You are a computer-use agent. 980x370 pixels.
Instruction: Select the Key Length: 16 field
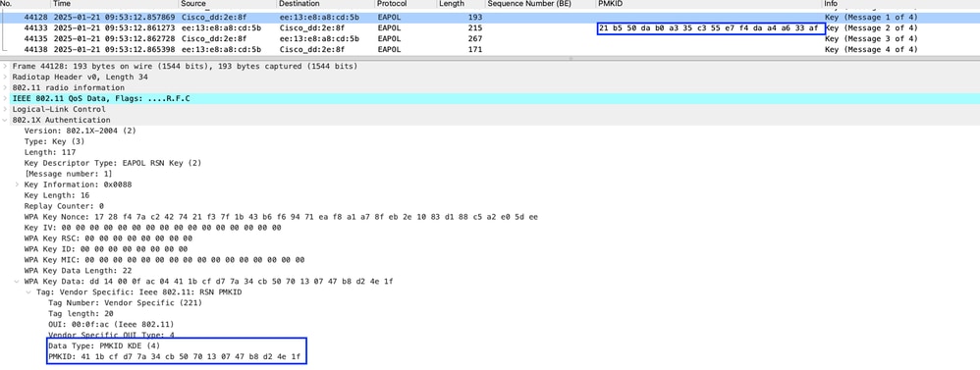point(57,195)
